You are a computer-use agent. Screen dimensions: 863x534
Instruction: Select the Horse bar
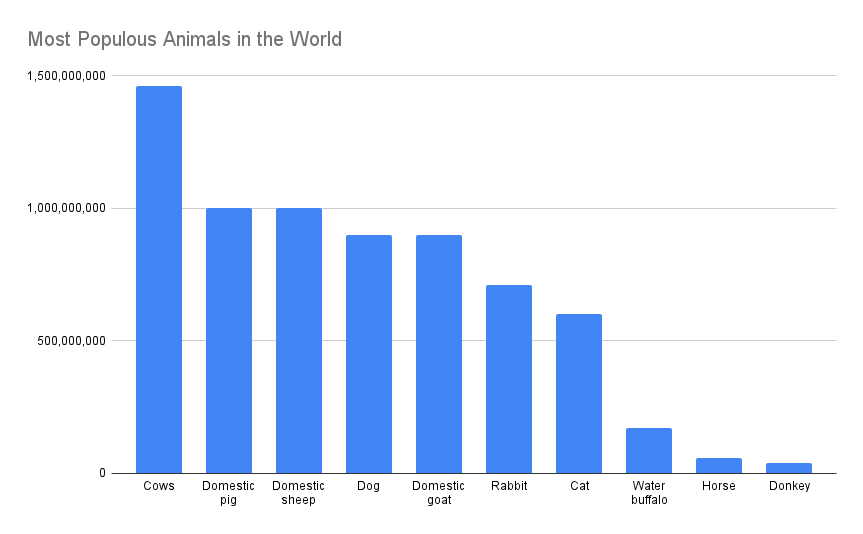tap(719, 466)
